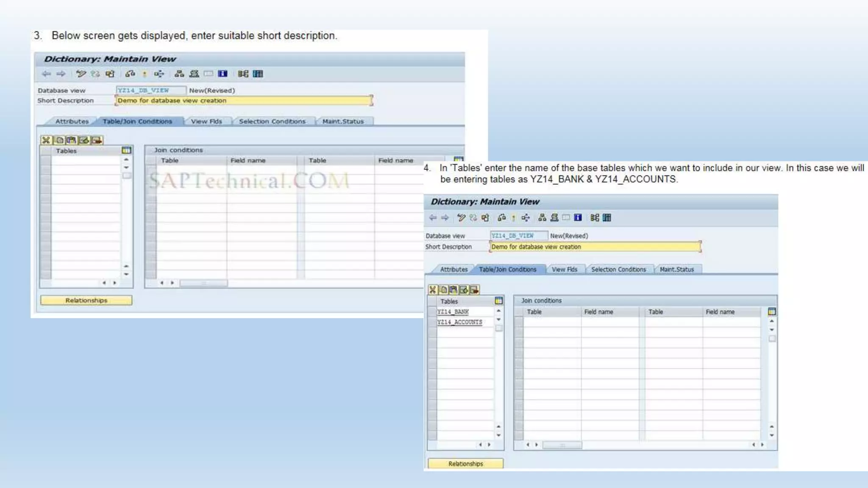Open join conditions column settings icon in step 4

[772, 312]
